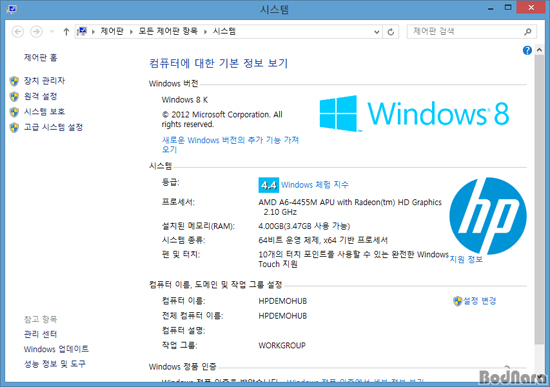550x387 pixels.
Task: Open the Windows 체험 지수 link
Action: [x=315, y=185]
